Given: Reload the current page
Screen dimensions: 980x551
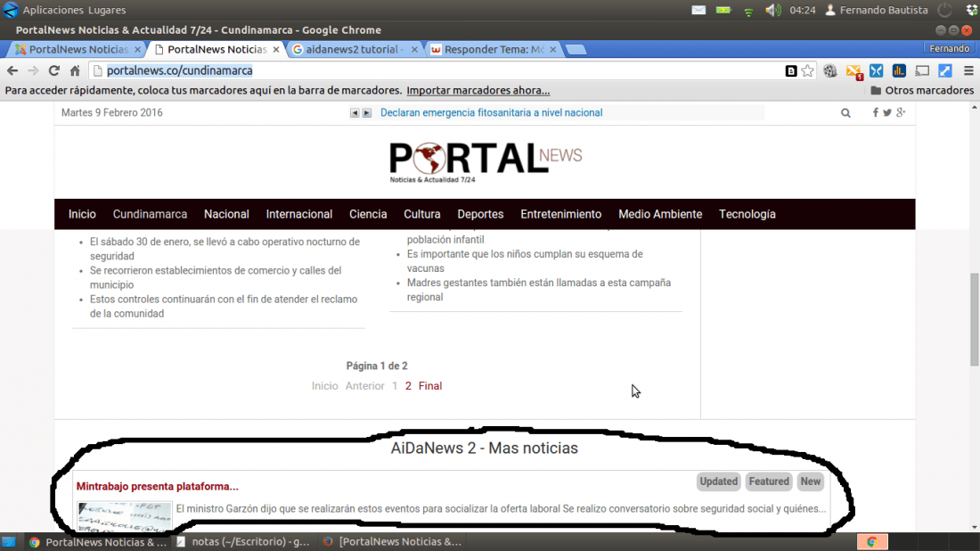Looking at the screenshot, I should tap(54, 70).
